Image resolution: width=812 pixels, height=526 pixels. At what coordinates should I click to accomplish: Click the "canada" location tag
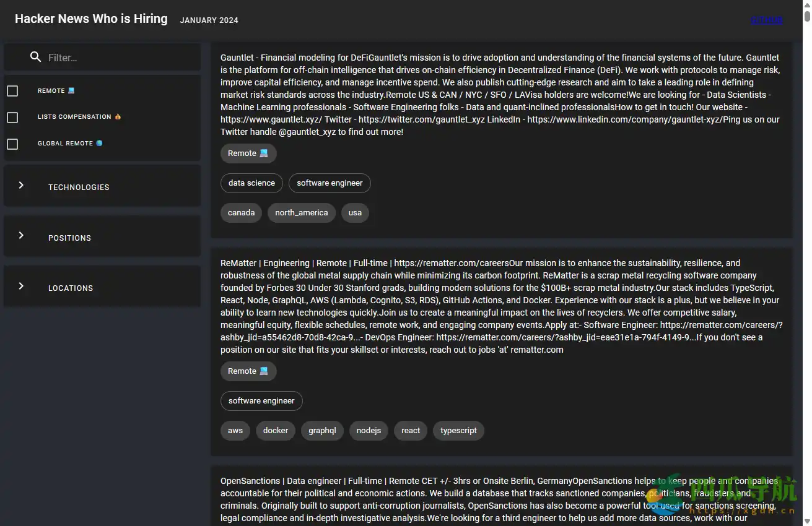point(241,212)
